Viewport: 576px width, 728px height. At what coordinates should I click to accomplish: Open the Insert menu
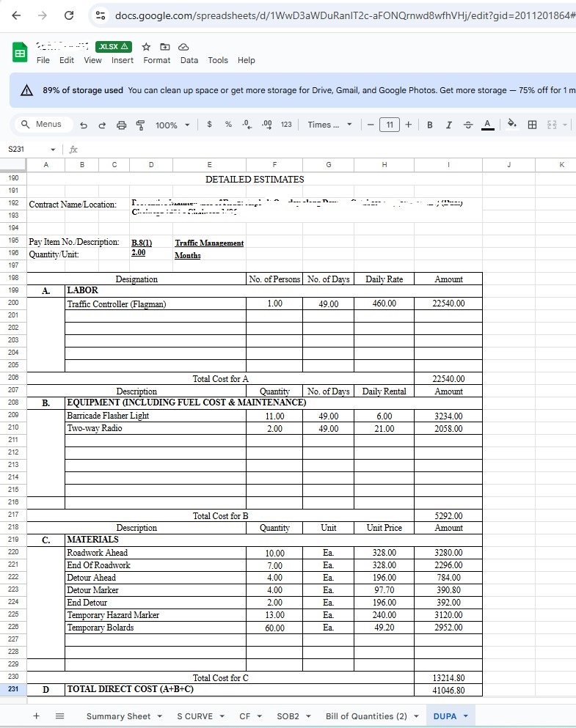tap(122, 60)
